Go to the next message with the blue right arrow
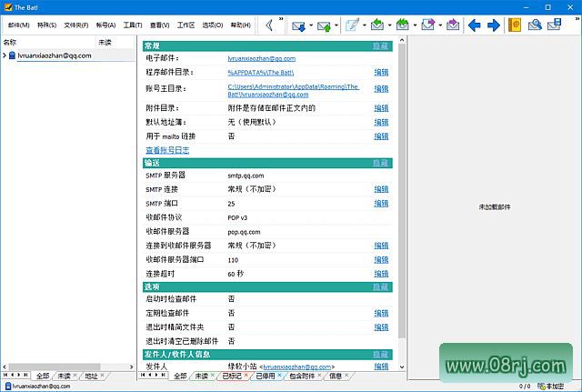582x392 pixels. click(493, 25)
